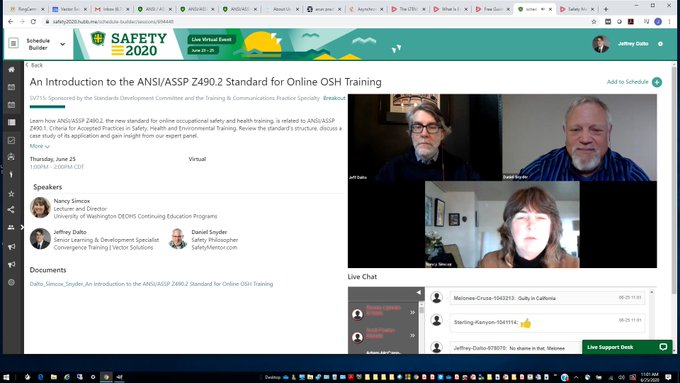
Task: Click the second sidebar calendar icon
Action: pyautogui.click(x=12, y=87)
